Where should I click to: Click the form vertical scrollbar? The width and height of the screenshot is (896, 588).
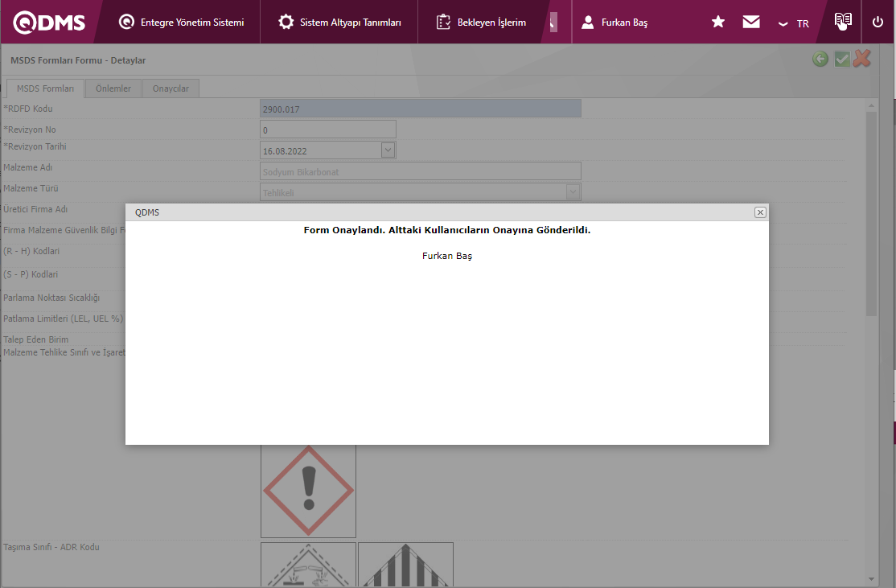click(871, 214)
